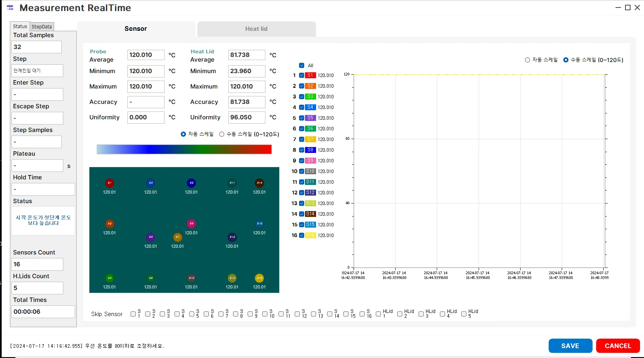Toggle the S5 legend checkbox
Screen dimensions: 644x358
[302, 118]
